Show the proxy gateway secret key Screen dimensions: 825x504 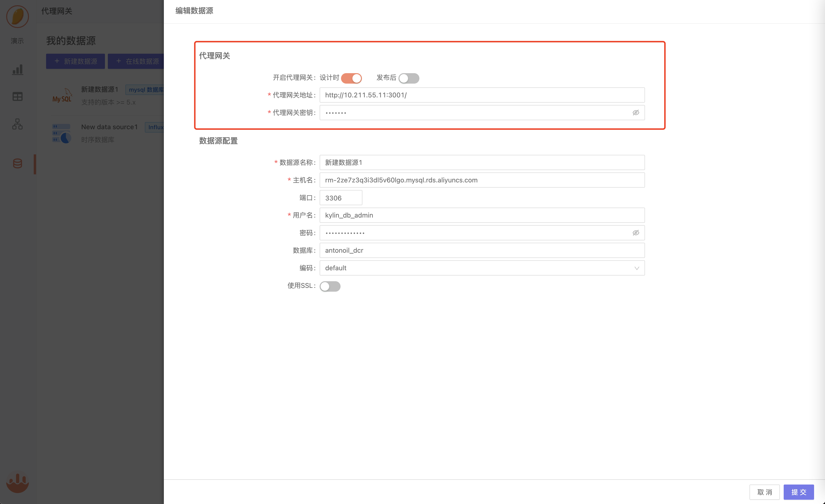(635, 113)
